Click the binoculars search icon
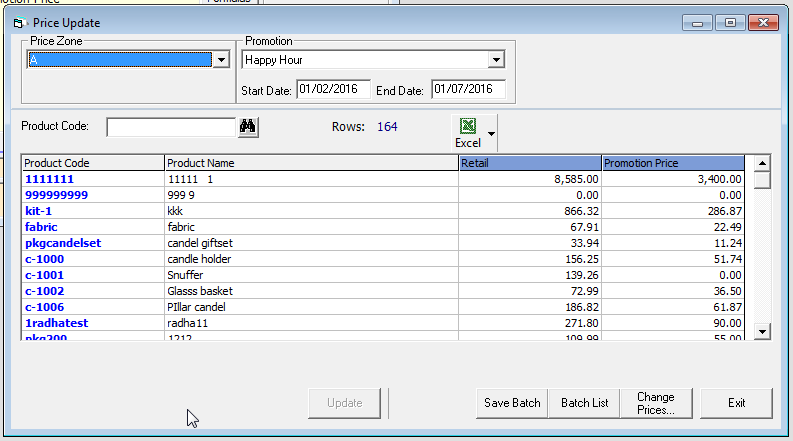Image resolution: width=793 pixels, height=441 pixels. coord(248,126)
